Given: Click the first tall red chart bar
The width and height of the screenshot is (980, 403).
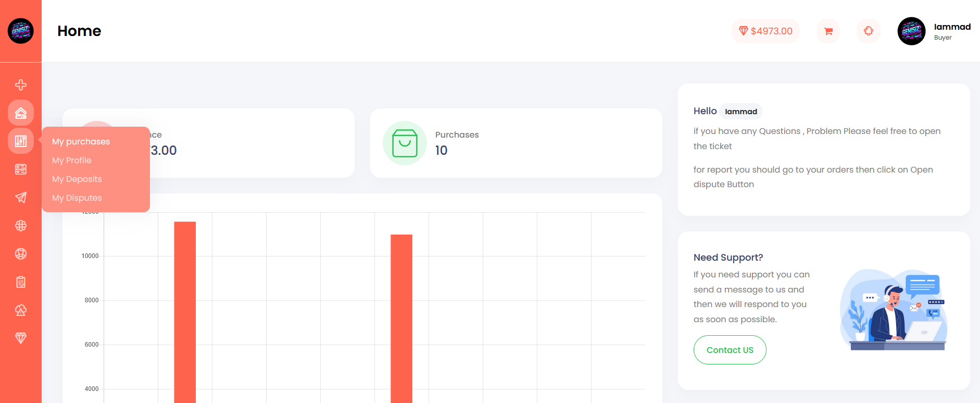Looking at the screenshot, I should click(185, 312).
